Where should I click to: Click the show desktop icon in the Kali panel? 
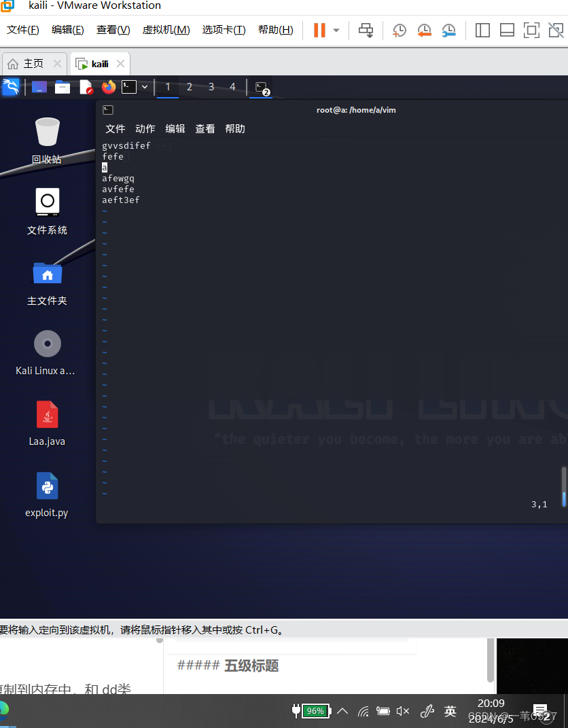point(39,87)
